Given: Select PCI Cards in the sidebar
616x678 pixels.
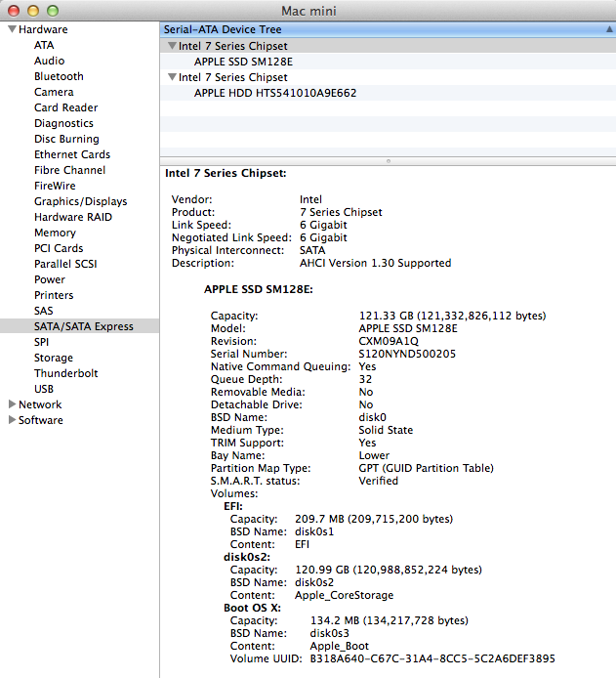Looking at the screenshot, I should 59,248.
